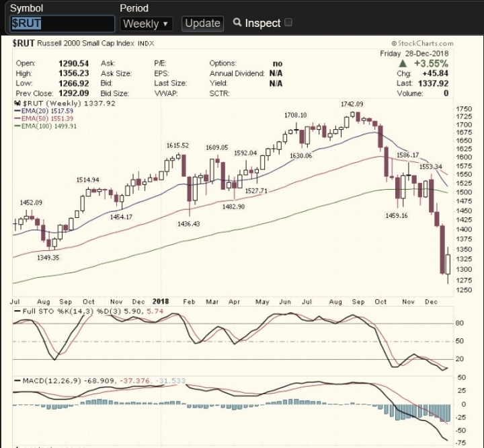Click the Options value no
484x448 pixels.
coord(278,64)
